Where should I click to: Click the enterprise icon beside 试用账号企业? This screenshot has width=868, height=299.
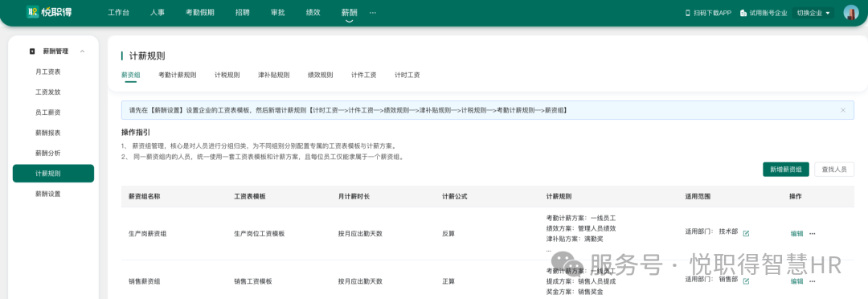pos(743,13)
